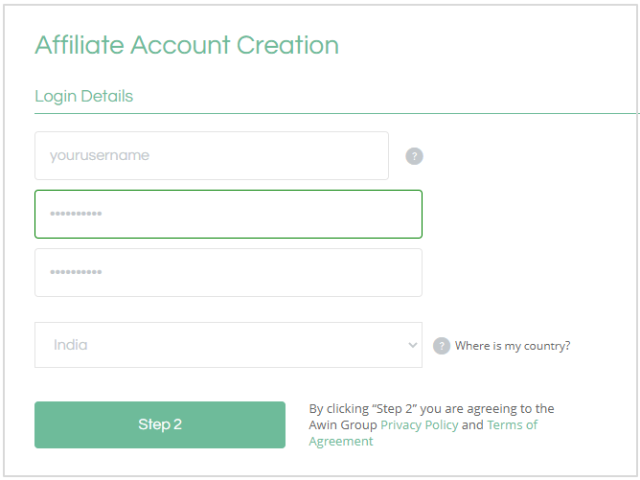Click masked dots in focused password field
Image resolution: width=640 pixels, height=480 pixels.
tap(76, 213)
